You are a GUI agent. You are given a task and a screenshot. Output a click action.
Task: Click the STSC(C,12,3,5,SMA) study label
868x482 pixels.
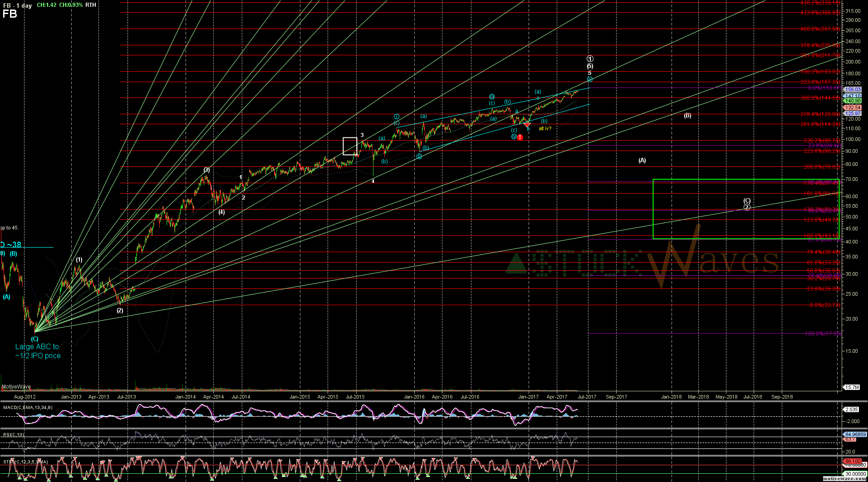point(25,462)
